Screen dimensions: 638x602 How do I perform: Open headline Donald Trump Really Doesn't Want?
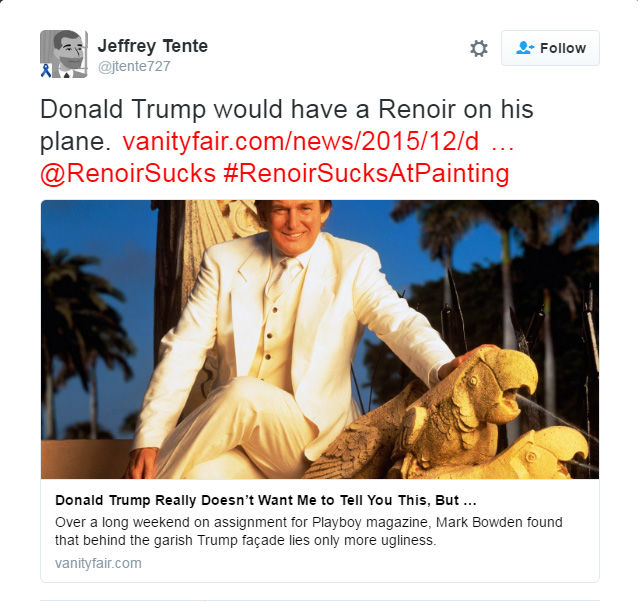266,500
